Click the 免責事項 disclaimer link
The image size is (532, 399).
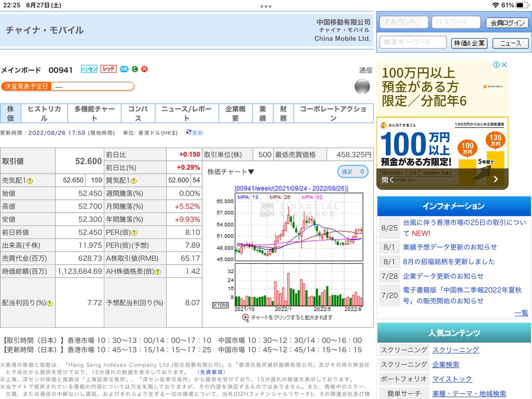click(212, 372)
